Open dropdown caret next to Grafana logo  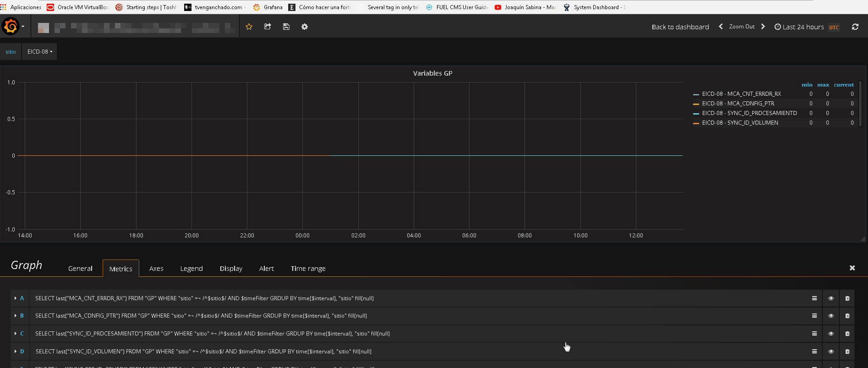[23, 27]
